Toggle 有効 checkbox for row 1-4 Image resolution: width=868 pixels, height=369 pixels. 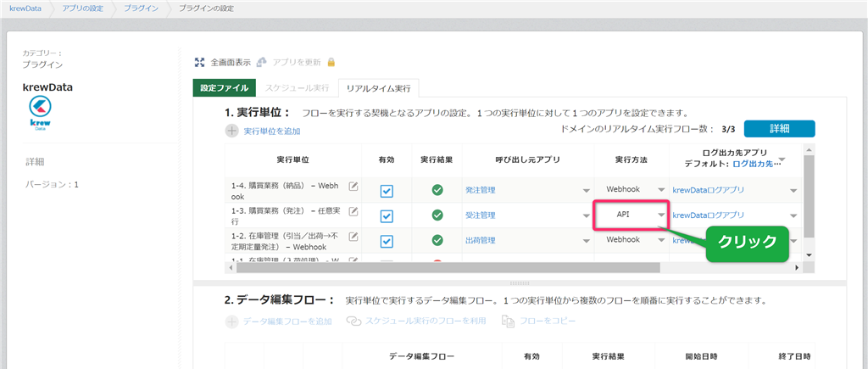(387, 191)
